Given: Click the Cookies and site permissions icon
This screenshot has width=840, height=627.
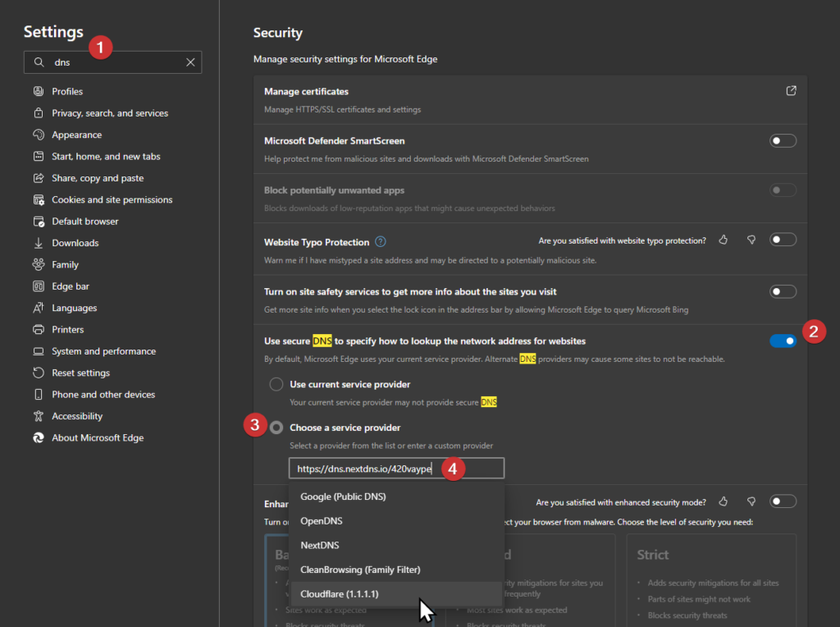Looking at the screenshot, I should [x=39, y=200].
